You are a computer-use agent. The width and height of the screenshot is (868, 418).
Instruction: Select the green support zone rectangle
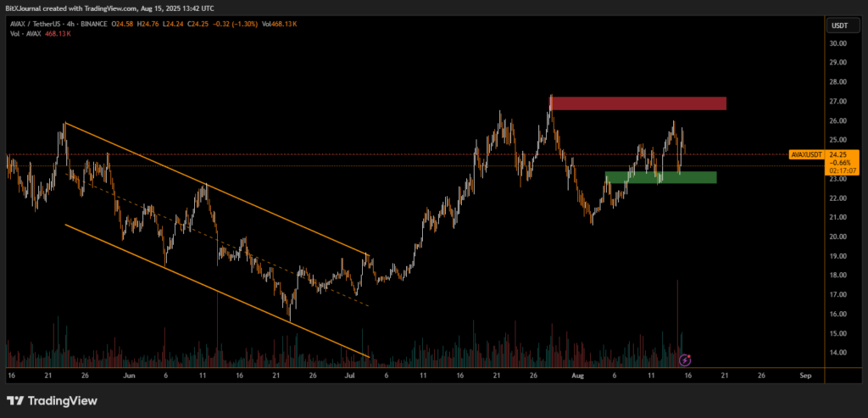660,178
